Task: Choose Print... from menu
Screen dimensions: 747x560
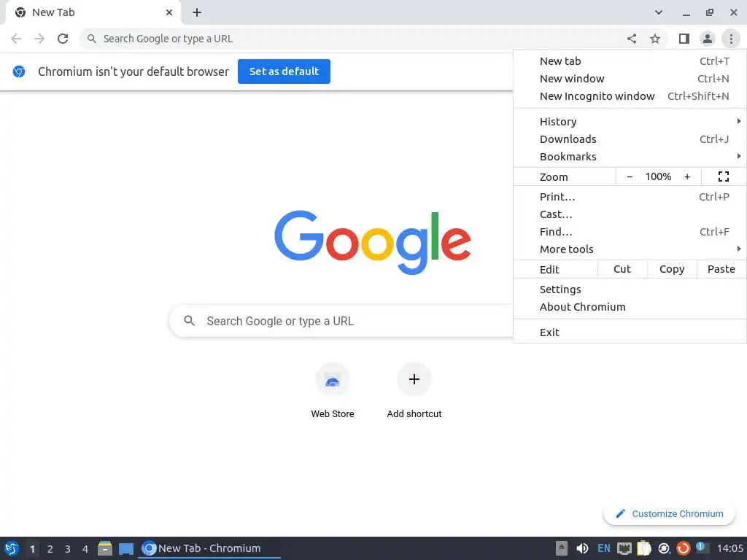Action: pyautogui.click(x=630, y=197)
